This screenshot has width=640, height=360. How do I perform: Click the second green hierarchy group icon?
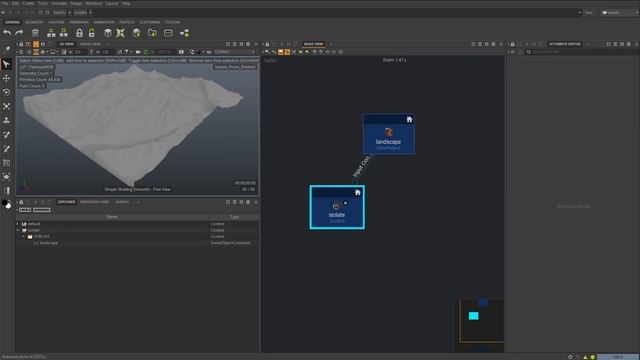point(64,33)
